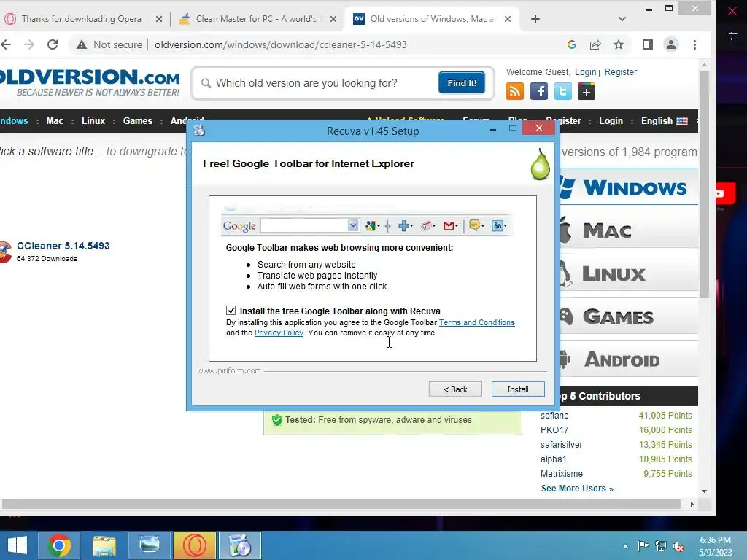Open the Terms and Conditions link

point(477,322)
